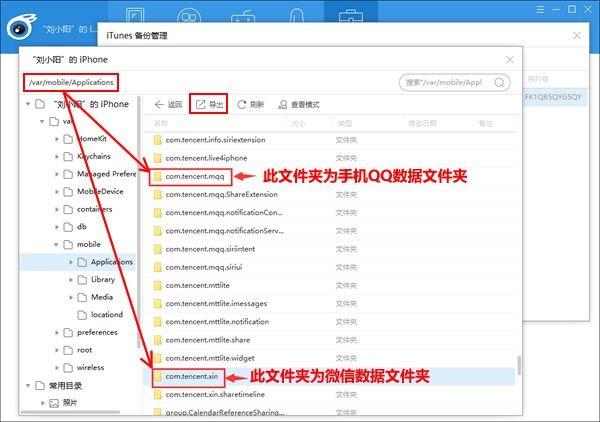
Task: Expand the HomeKit folder node
Action: pos(57,139)
